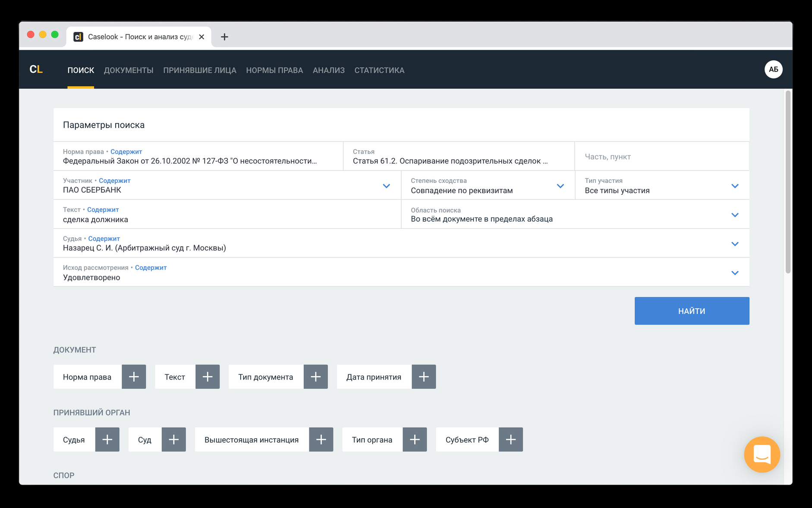Screen dimensions: 812x508
Task: Click Содержит link next to Текст
Action: coord(103,209)
